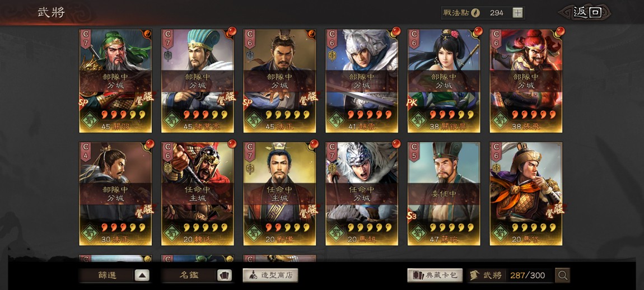644x290 pixels.
Task: Open the 典藏卡包 collection pack
Action: (435, 275)
